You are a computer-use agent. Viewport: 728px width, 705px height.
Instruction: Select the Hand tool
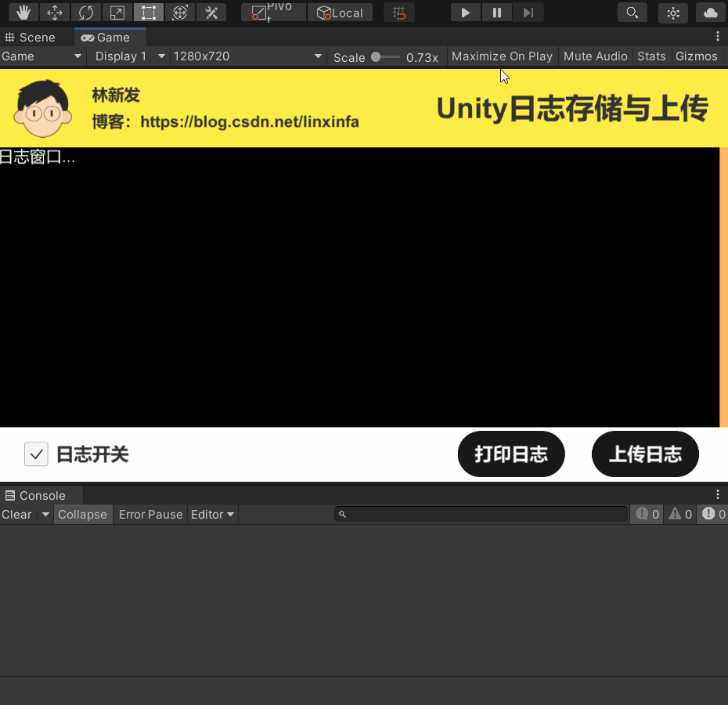[x=23, y=13]
